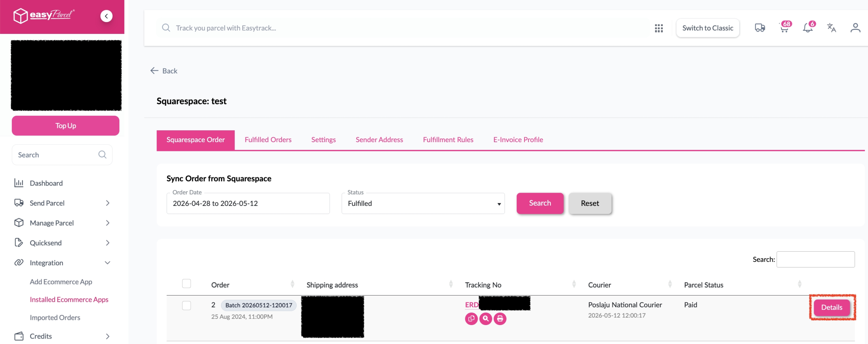Click the table Search input box

pos(815,260)
